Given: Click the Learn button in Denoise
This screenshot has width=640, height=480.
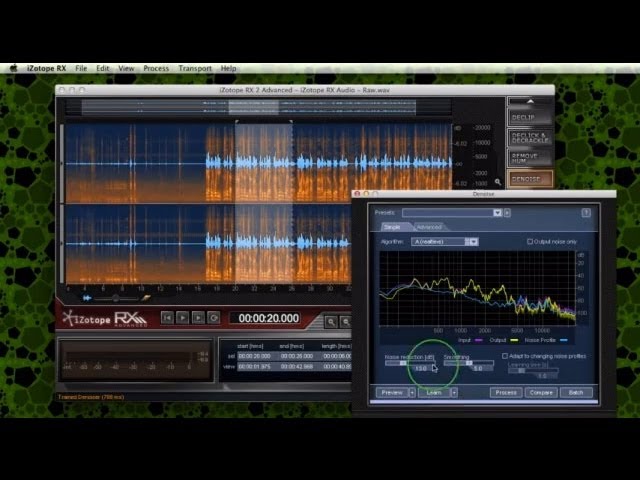Looking at the screenshot, I should coord(434,392).
